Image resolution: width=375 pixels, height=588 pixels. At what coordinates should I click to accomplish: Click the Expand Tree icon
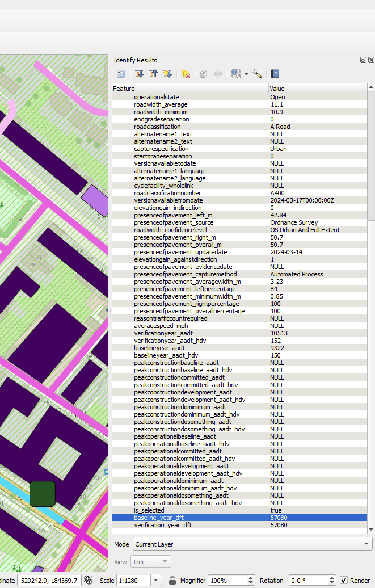[139, 74]
